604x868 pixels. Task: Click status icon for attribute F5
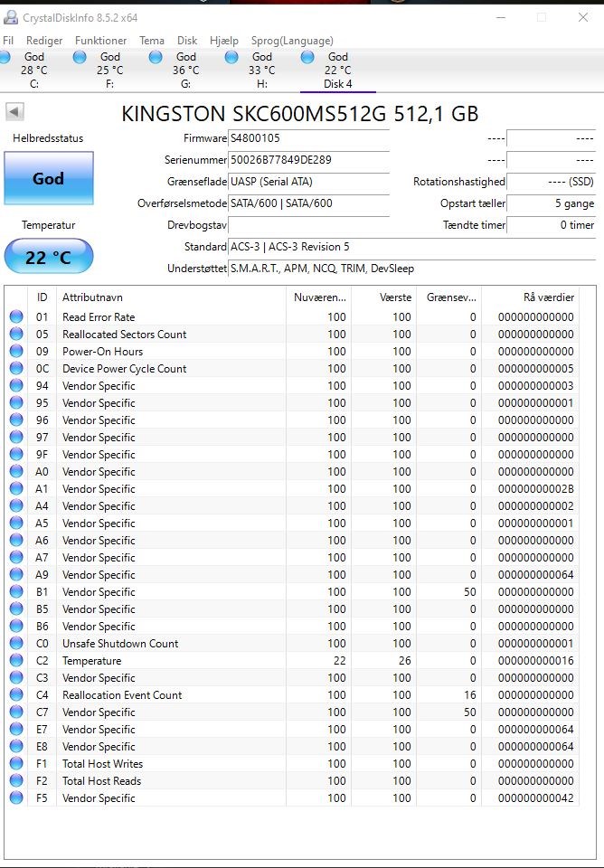pyautogui.click(x=16, y=797)
